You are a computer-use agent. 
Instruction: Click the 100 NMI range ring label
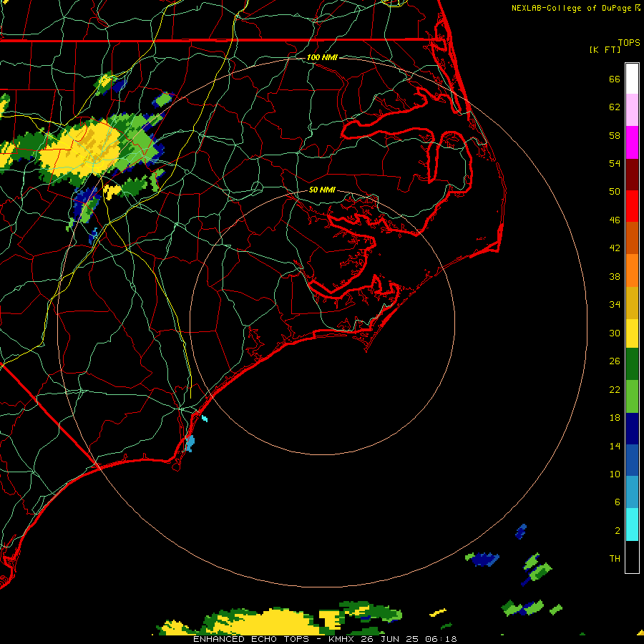322,57
